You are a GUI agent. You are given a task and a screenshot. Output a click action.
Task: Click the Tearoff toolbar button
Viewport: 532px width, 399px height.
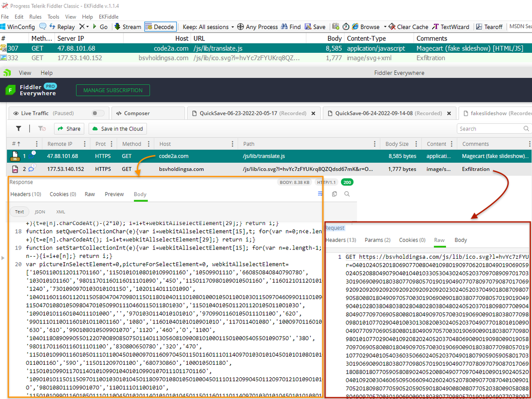pyautogui.click(x=489, y=27)
